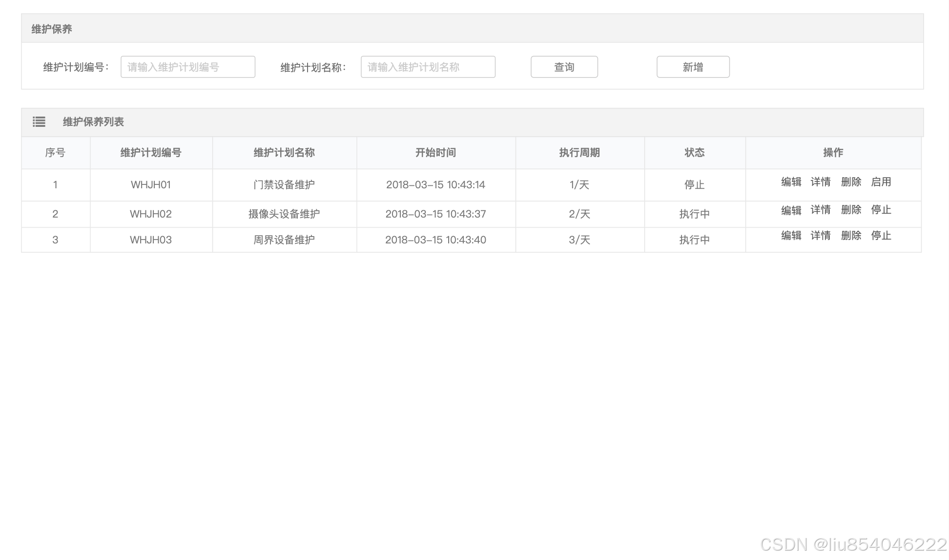Click the 开始时间 column header
949x560 pixels.
click(x=435, y=153)
